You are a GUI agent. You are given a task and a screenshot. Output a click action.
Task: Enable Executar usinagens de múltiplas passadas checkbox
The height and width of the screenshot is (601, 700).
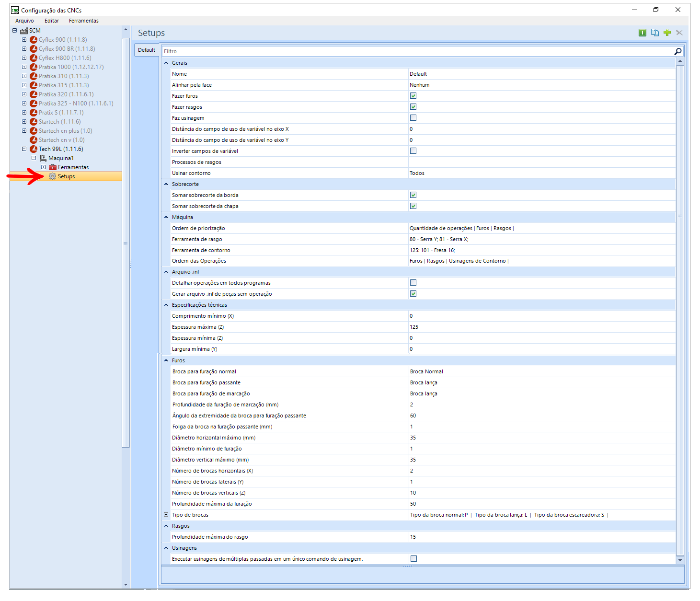414,559
